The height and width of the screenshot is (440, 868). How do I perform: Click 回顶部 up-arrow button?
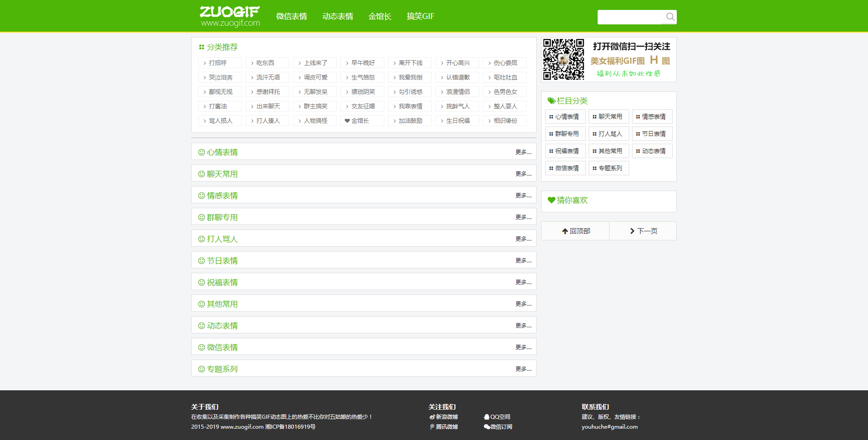[576, 231]
